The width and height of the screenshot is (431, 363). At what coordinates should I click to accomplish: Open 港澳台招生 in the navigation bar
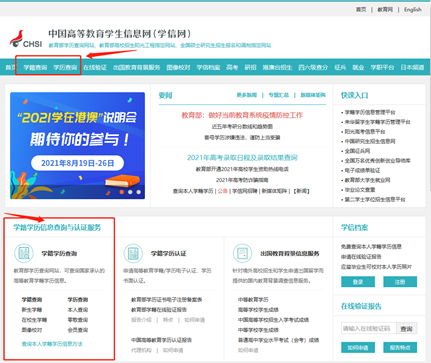(x=277, y=67)
